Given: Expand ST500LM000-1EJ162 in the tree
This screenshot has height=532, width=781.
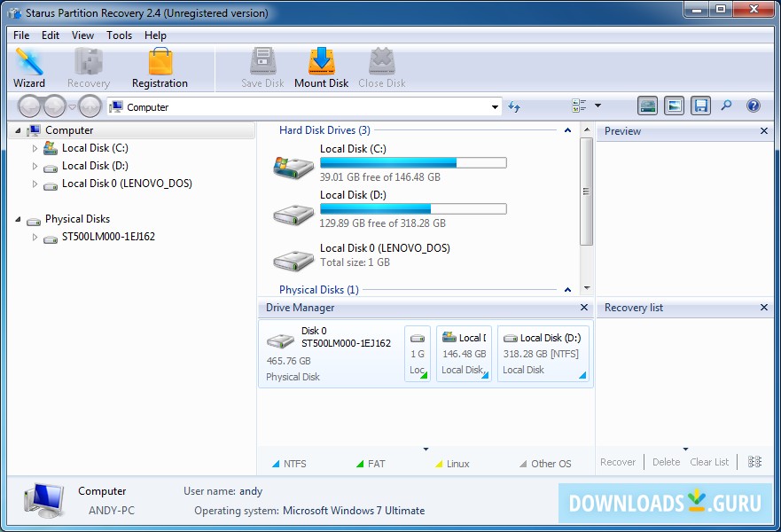Looking at the screenshot, I should pyautogui.click(x=35, y=237).
